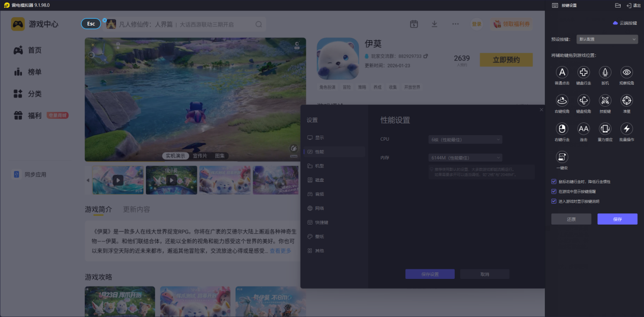Click 退出 to exit key settings
The image size is (644, 317).
pos(633,5)
